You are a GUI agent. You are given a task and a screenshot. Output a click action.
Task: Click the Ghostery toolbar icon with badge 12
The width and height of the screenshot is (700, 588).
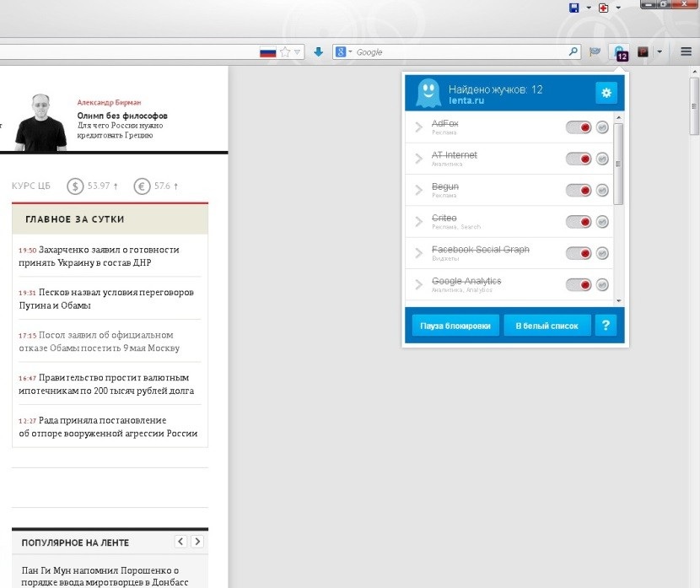tap(620, 52)
